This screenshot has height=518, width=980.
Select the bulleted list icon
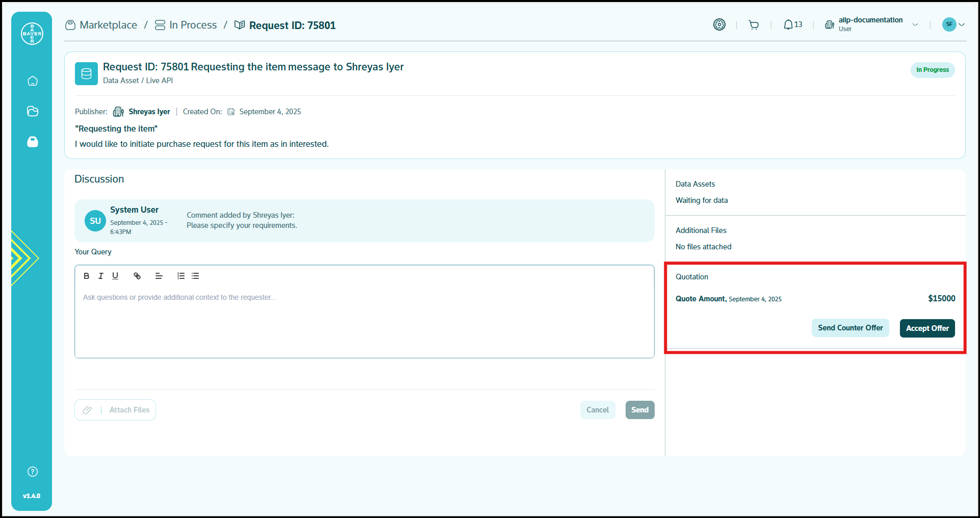click(x=195, y=276)
